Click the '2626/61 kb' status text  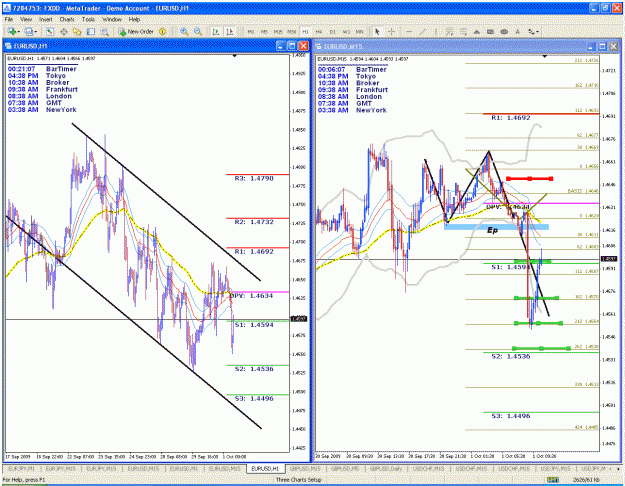586,480
